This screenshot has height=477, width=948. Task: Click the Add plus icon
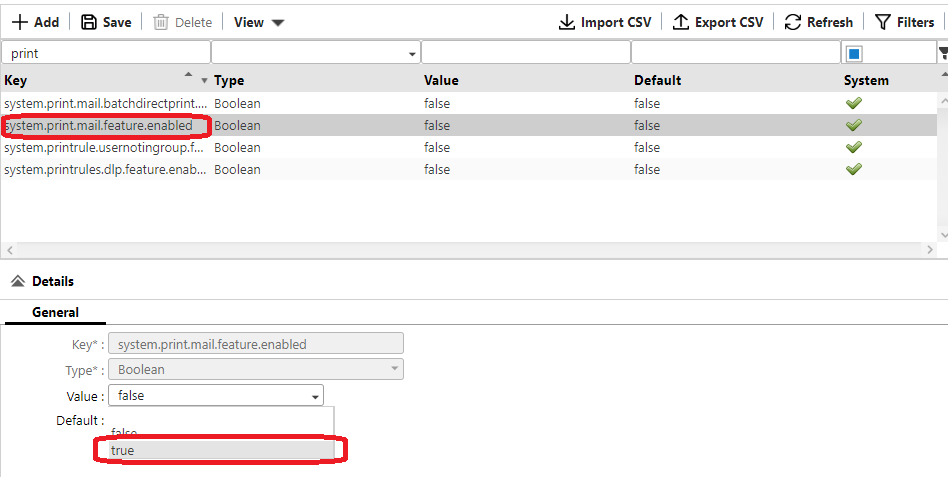click(x=19, y=22)
